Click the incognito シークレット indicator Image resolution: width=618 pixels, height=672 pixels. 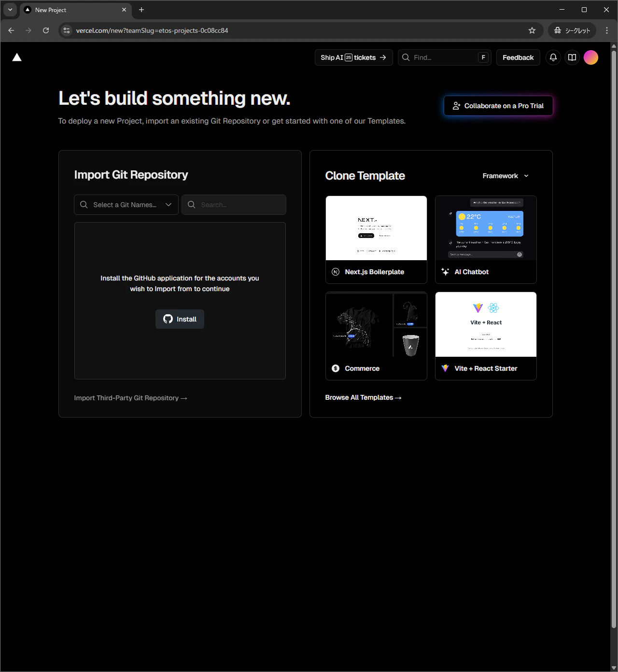coord(572,30)
